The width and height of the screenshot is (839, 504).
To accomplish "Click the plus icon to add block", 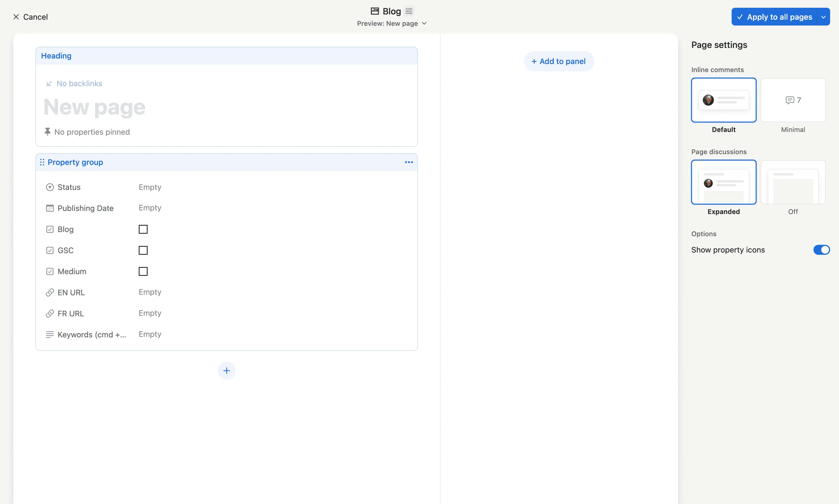I will point(226,371).
